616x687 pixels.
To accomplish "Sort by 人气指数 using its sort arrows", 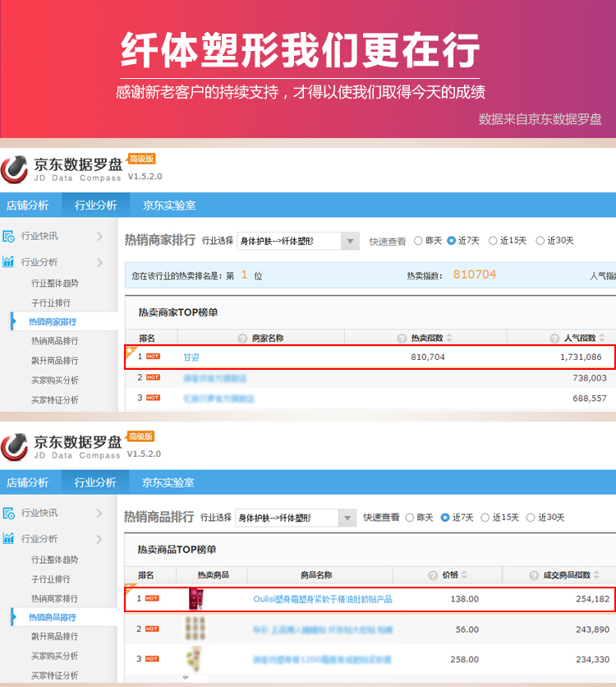I will (602, 338).
